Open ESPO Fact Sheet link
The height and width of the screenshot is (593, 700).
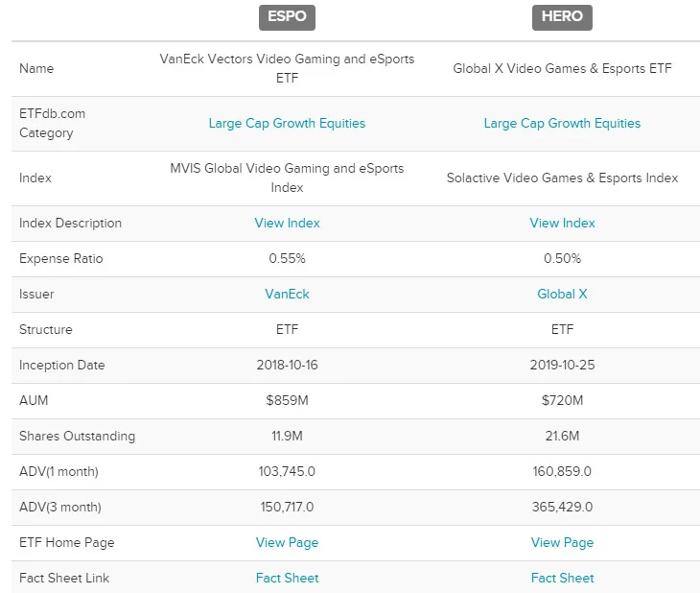(287, 578)
